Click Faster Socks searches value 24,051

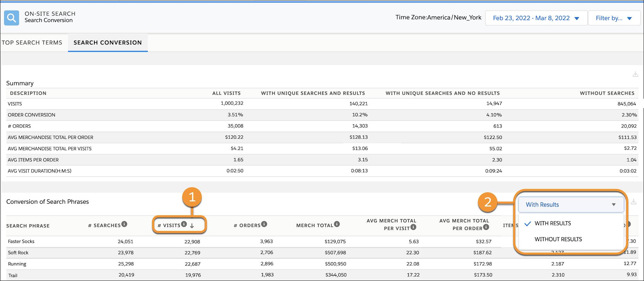(x=125, y=242)
